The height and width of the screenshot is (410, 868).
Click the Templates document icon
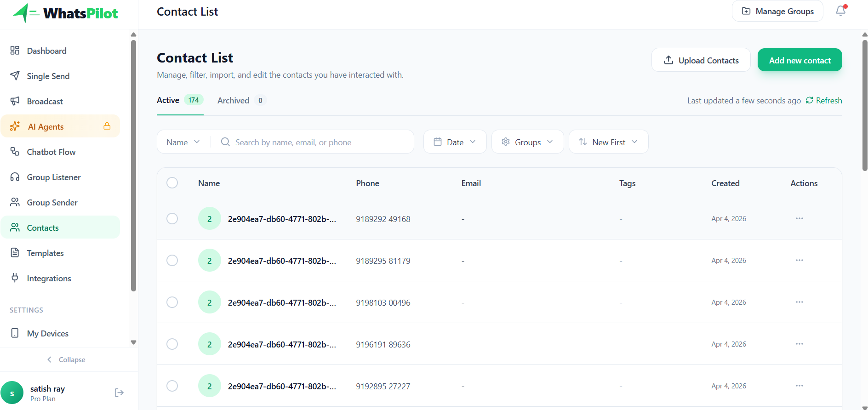pos(15,253)
